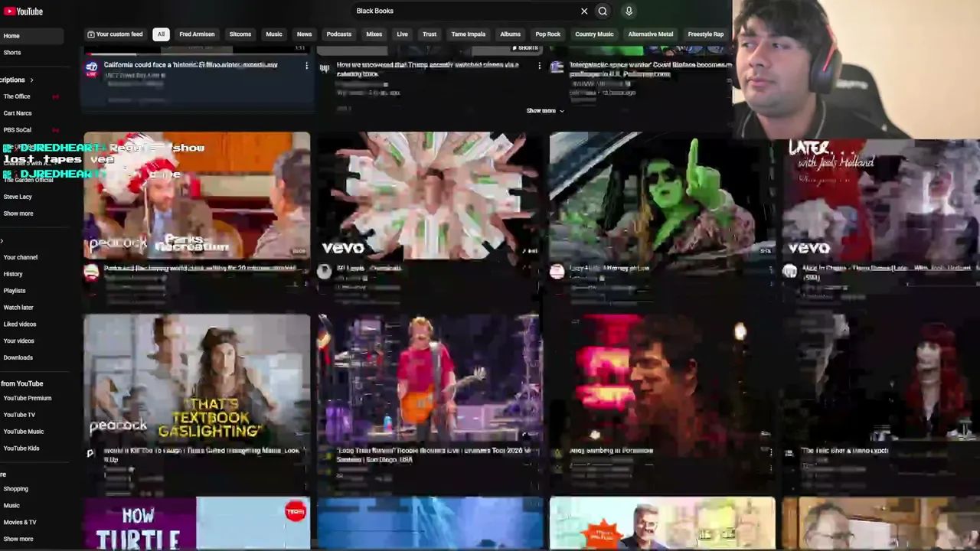Open YouTube Premium
This screenshot has width=980, height=551.
pos(28,398)
